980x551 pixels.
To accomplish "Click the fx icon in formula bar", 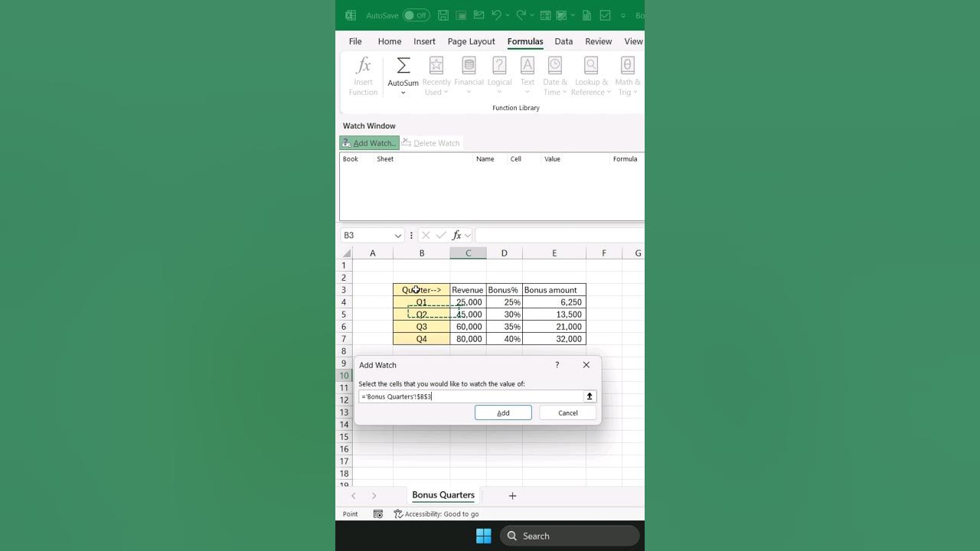I will click(x=456, y=236).
